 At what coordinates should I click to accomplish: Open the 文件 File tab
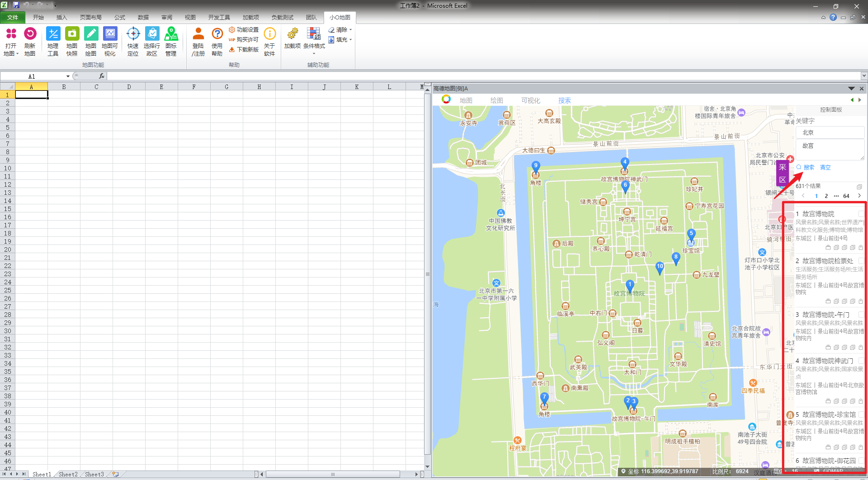click(x=13, y=18)
